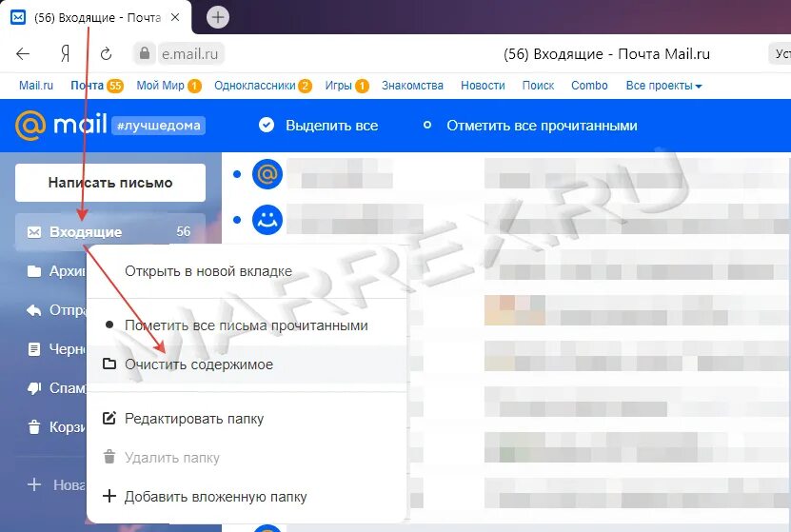Choose Пометить все письма прочитанными
Viewport: 791px width, 532px height.
click(x=247, y=325)
